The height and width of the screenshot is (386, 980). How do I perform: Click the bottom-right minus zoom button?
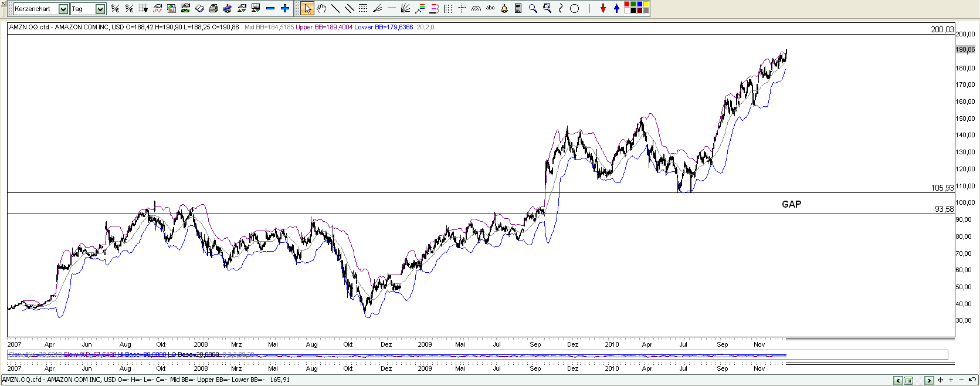961,380
